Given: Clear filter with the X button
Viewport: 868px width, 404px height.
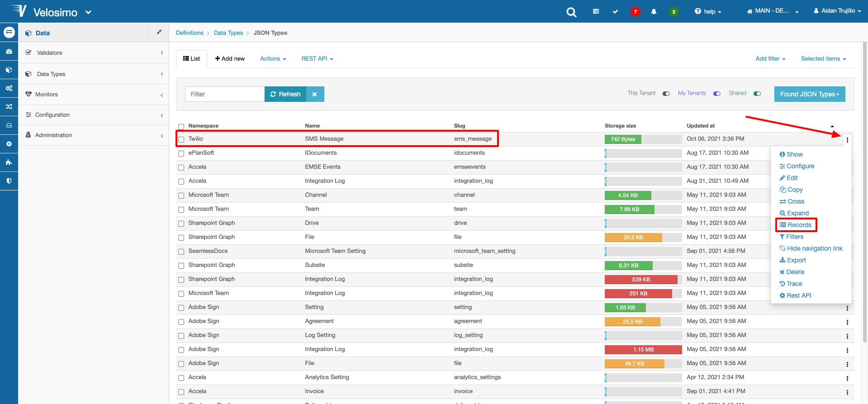Looking at the screenshot, I should (315, 94).
